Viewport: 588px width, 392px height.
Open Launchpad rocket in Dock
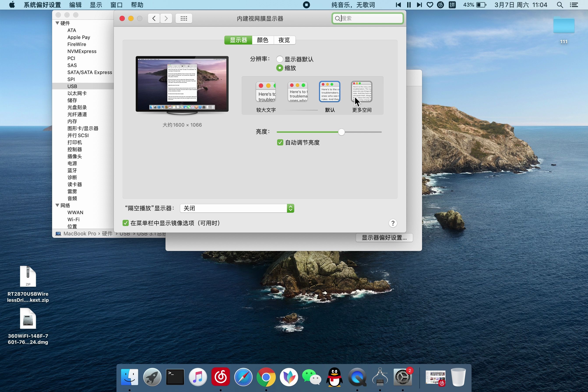pyautogui.click(x=152, y=377)
